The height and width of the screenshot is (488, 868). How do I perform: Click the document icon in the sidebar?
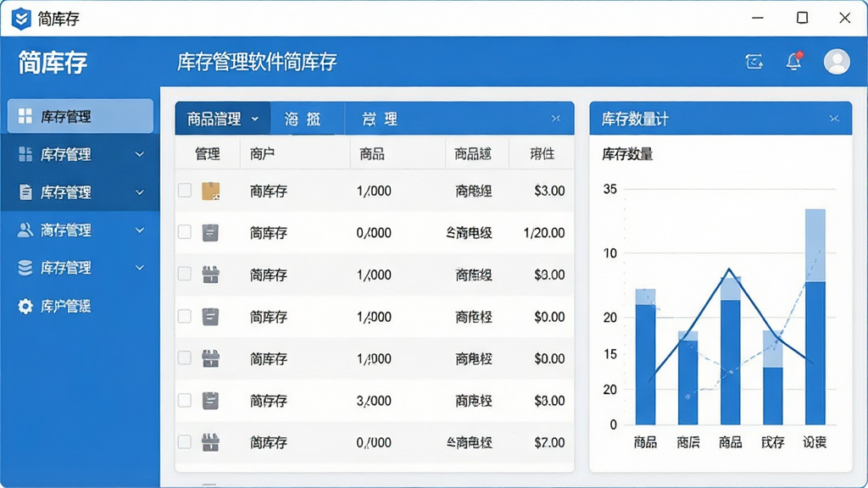pos(25,192)
